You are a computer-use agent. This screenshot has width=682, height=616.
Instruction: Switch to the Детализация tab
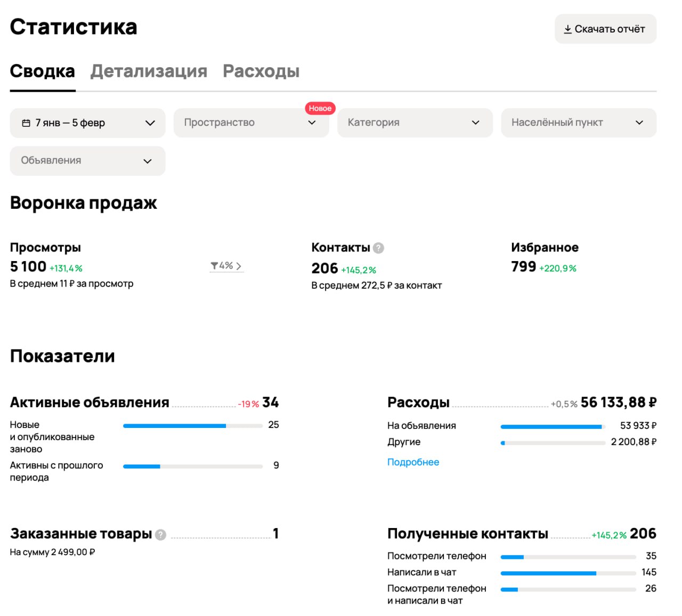pyautogui.click(x=149, y=71)
